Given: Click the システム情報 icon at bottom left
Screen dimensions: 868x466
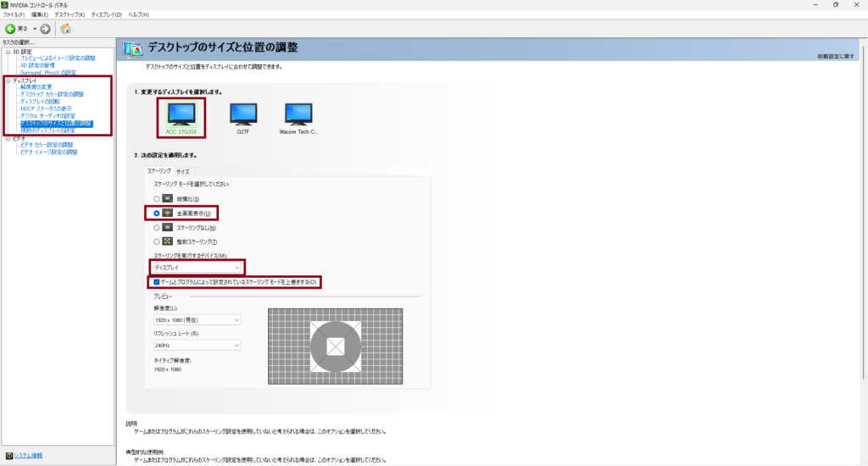Looking at the screenshot, I should 9,456.
